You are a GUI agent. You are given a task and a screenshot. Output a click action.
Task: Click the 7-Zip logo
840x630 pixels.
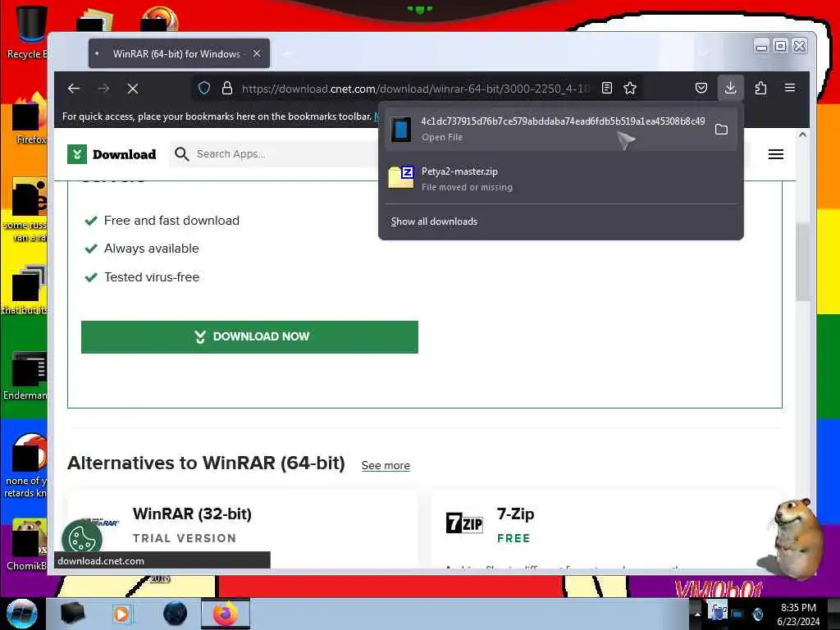[464, 523]
